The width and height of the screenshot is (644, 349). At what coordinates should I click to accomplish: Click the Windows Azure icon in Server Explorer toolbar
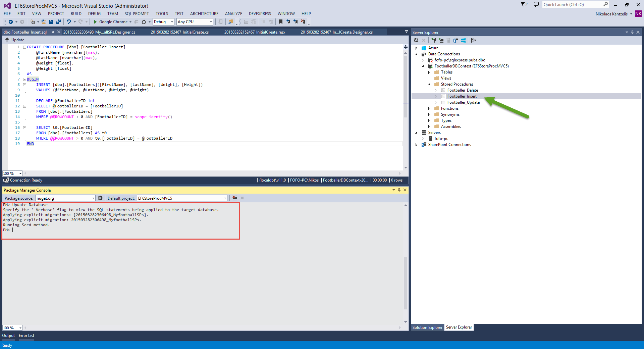[x=463, y=40]
